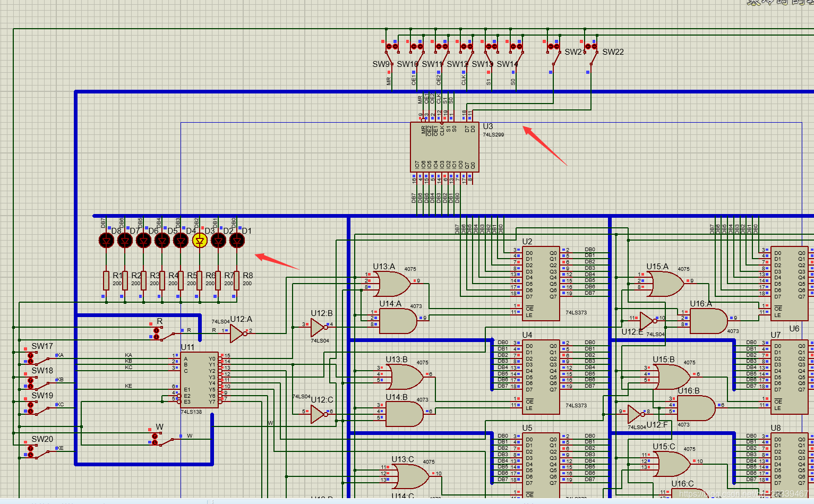The width and height of the screenshot is (814, 504).
Task: Click the 74LS299 part label beside U3
Action: coord(493,135)
